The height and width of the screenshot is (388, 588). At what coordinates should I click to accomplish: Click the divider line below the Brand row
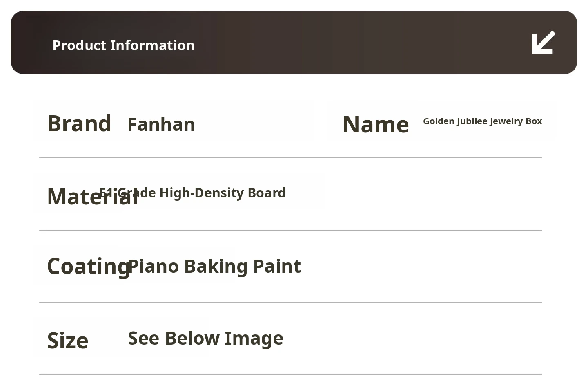(291, 157)
